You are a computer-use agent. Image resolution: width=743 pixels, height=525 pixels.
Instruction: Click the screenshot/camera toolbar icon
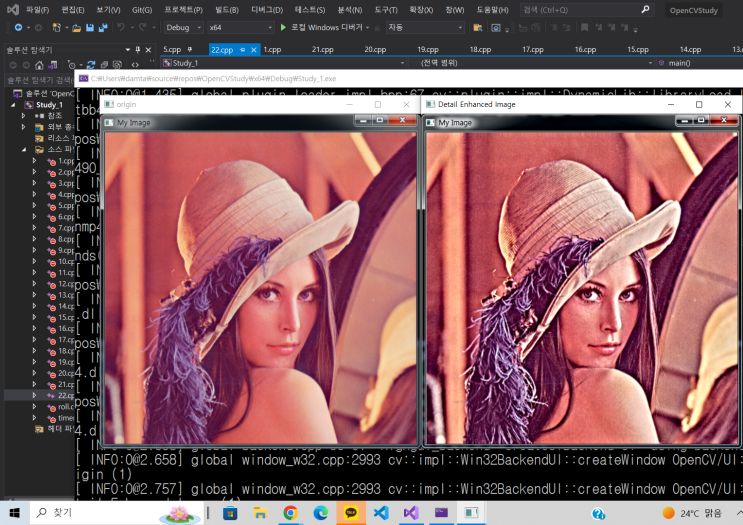tap(496, 28)
